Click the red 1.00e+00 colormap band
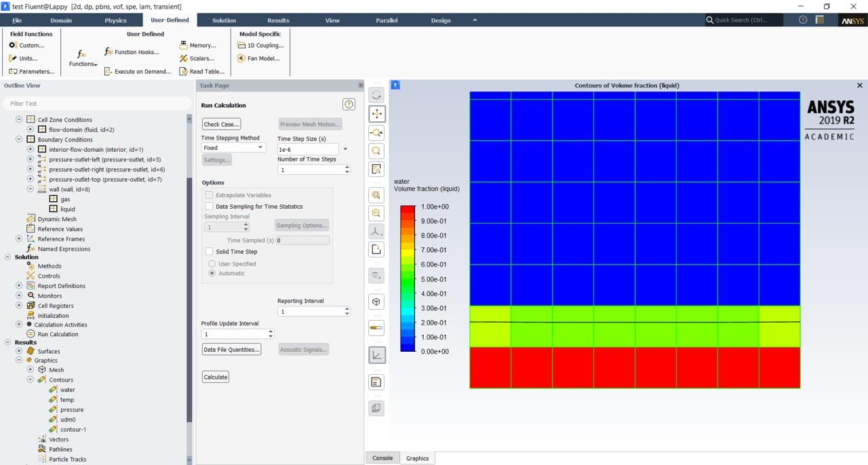868x465 pixels. pos(408,209)
